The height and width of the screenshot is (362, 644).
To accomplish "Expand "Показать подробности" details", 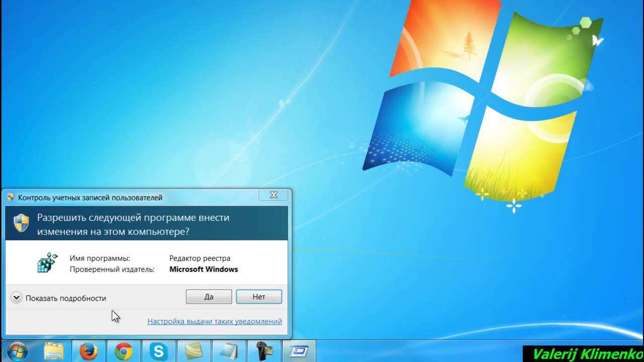I will click(x=58, y=298).
